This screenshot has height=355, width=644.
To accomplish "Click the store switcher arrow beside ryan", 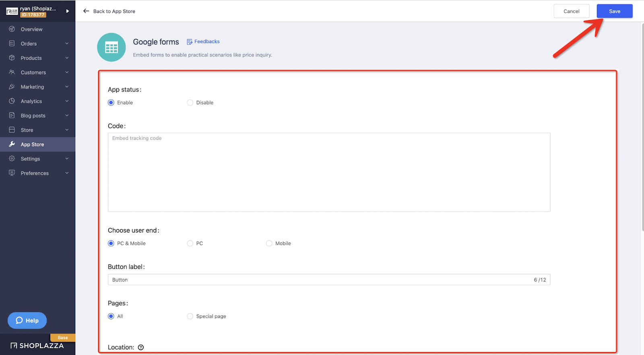I will coord(67,11).
